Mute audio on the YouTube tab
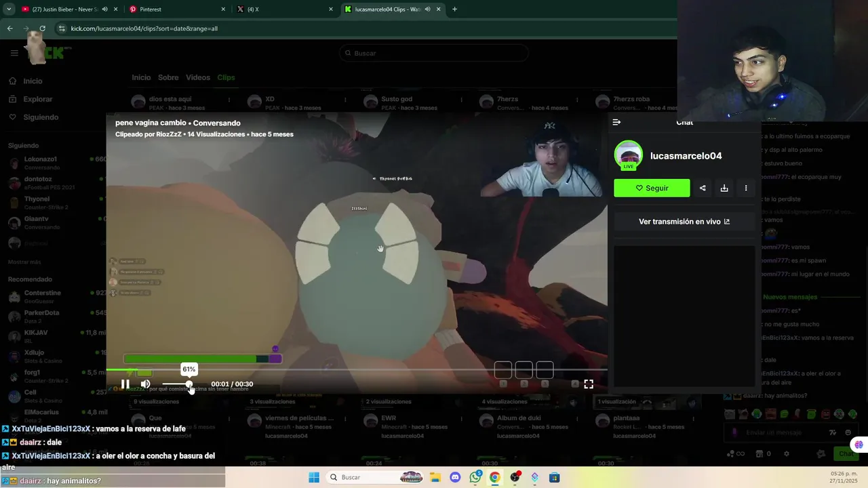 pyautogui.click(x=104, y=9)
